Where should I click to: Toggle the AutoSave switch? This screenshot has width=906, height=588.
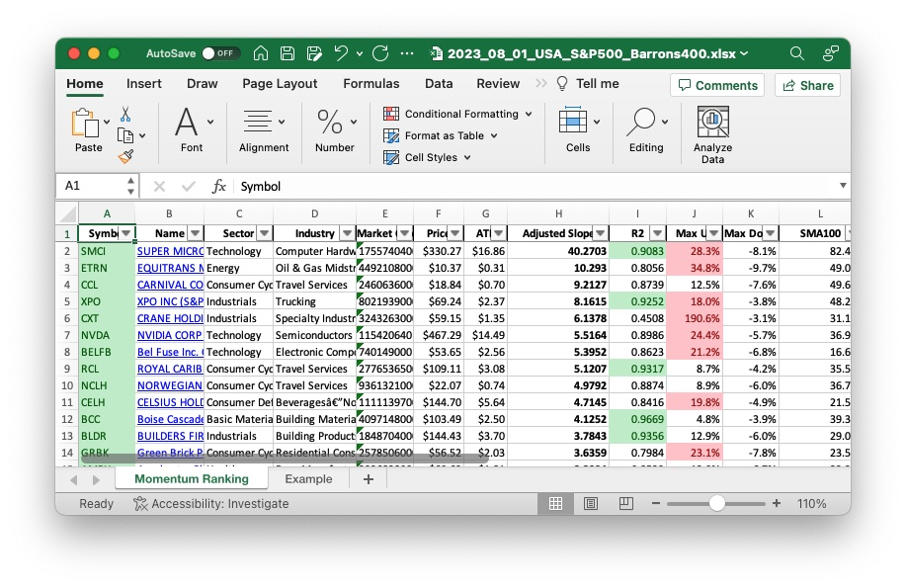(219, 53)
